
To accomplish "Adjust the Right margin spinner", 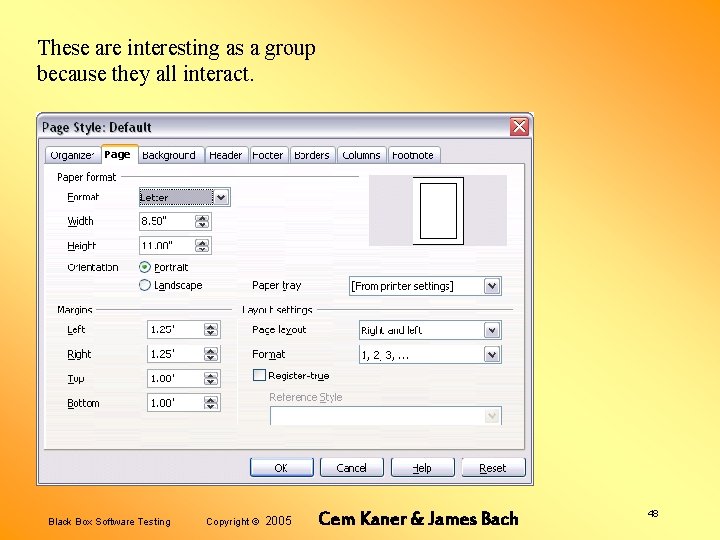I will tap(211, 354).
